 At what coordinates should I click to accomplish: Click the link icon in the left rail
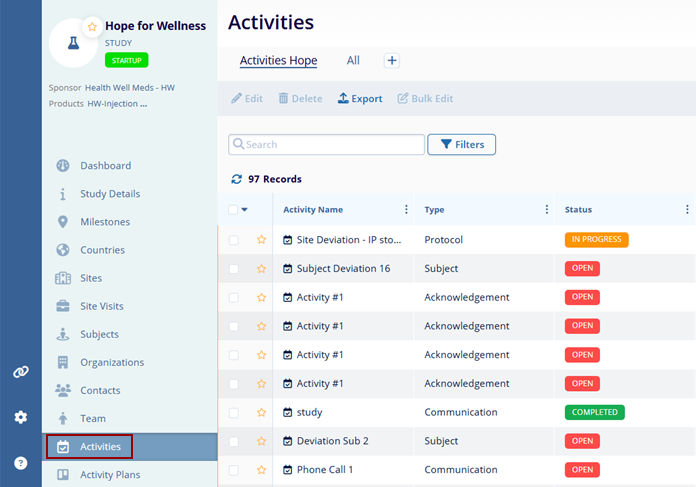pos(20,371)
